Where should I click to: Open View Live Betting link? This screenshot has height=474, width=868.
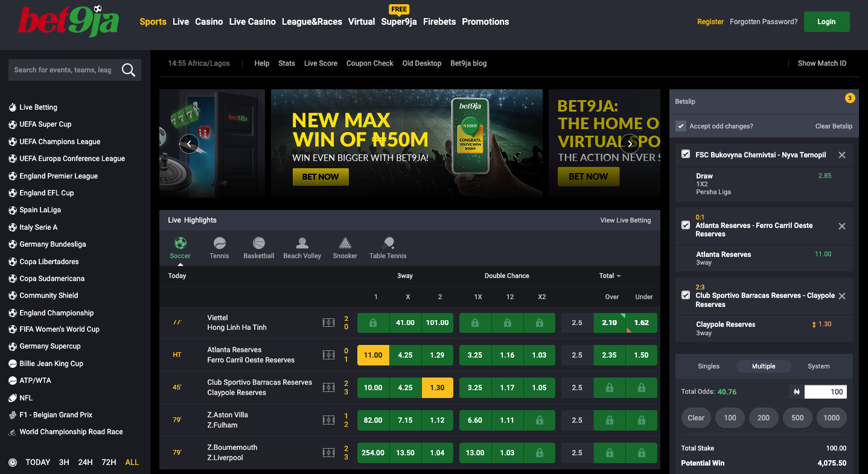click(625, 220)
